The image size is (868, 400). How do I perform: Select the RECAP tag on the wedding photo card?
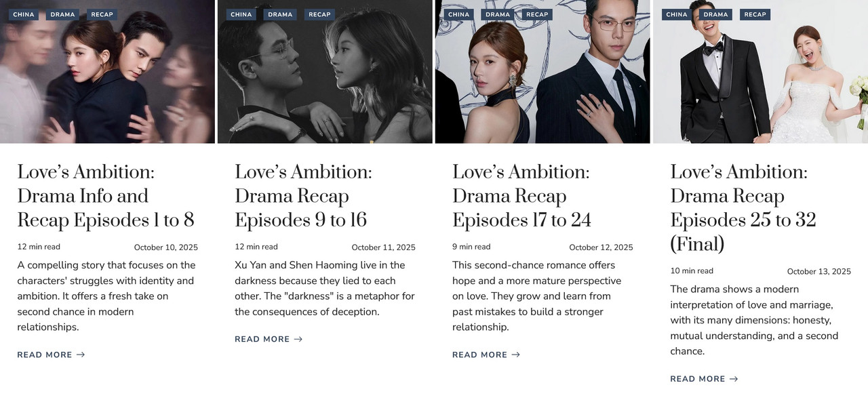pos(755,14)
